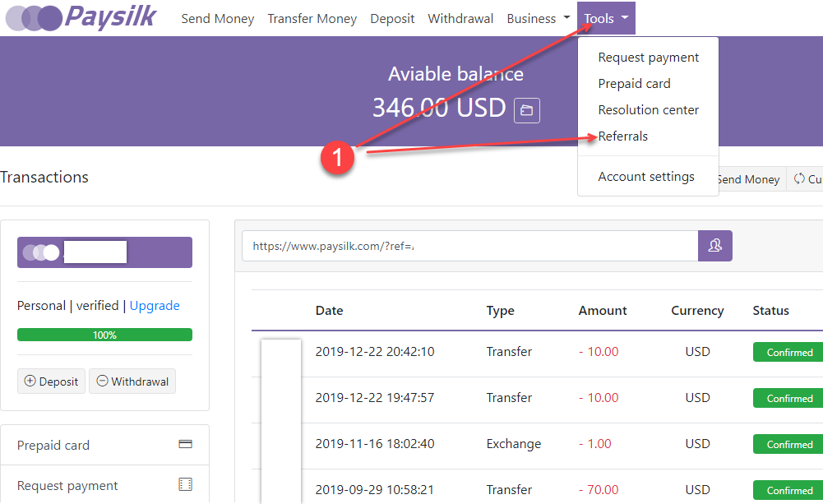823x504 pixels.
Task: Click the Paysilk logo
Action: tap(81, 17)
